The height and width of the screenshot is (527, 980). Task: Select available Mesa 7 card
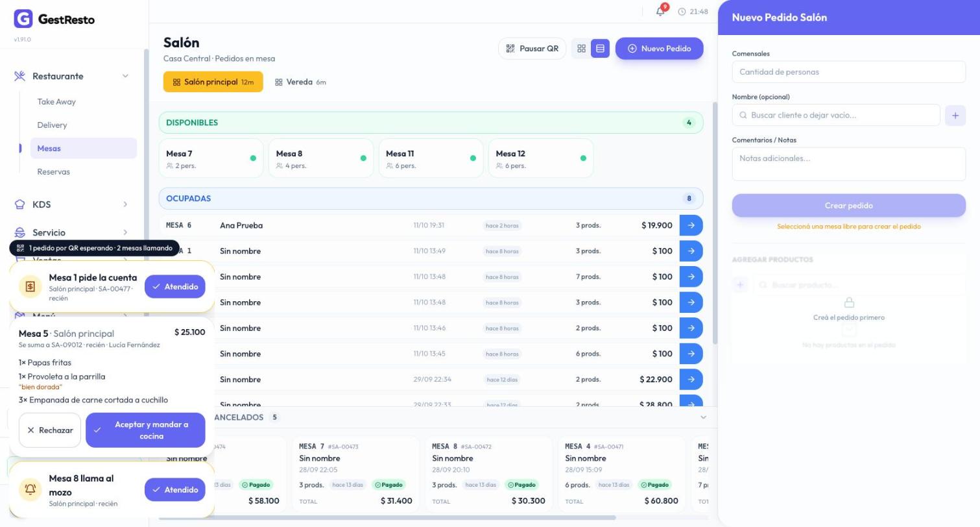(211, 158)
